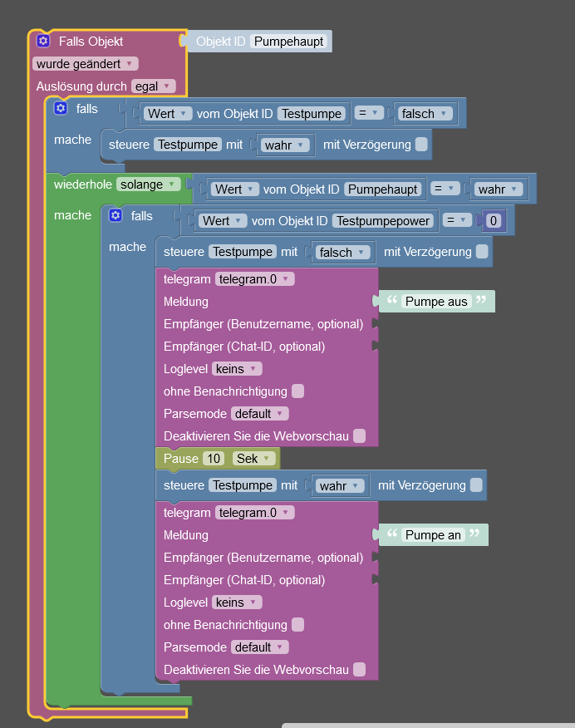The width and height of the screenshot is (575, 728).
Task: Toggle delay checkbox on steuere block after Pause
Action: [x=476, y=485]
